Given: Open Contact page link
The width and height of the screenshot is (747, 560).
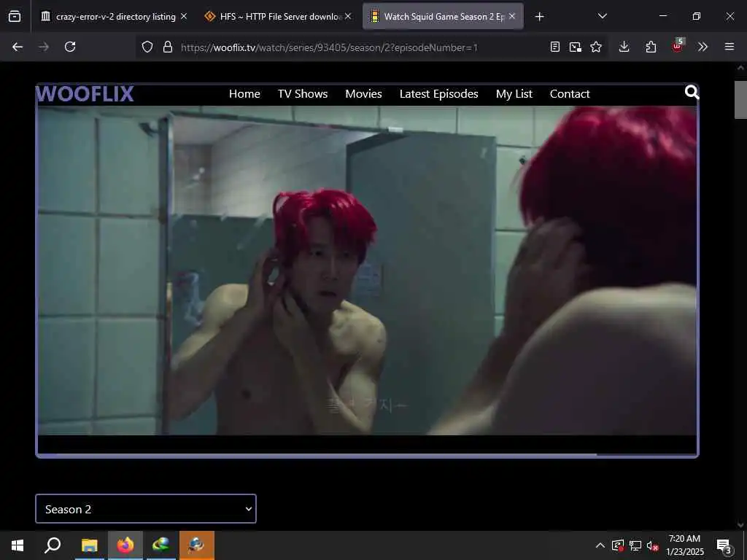Looking at the screenshot, I should (570, 94).
